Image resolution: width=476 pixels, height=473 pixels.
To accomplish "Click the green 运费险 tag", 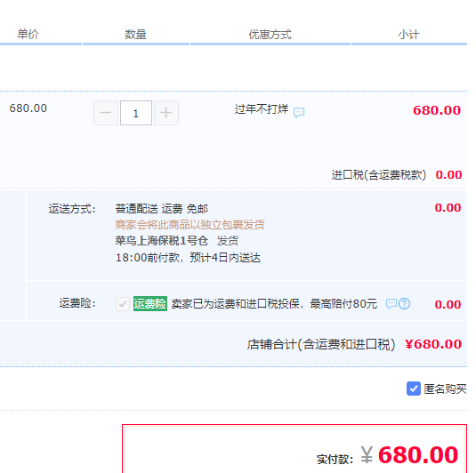I will point(150,303).
